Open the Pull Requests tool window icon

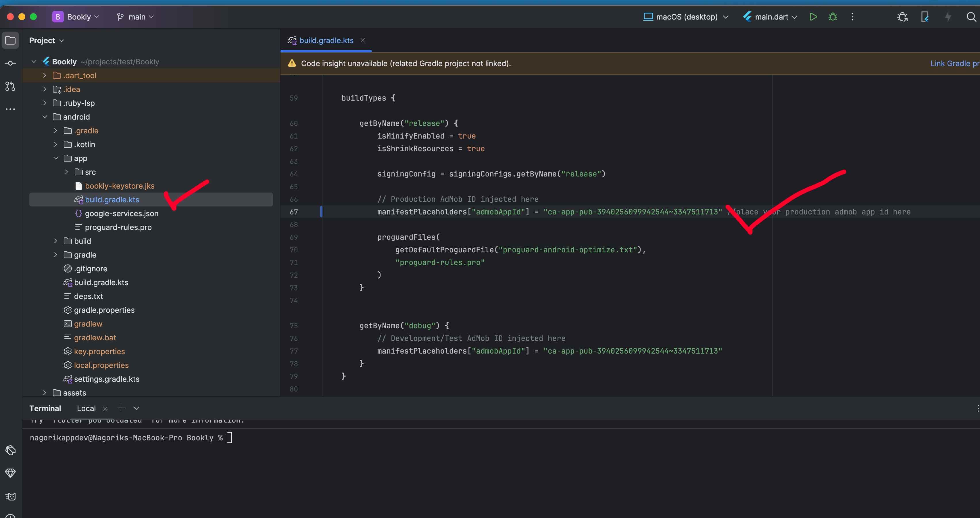[x=10, y=87]
